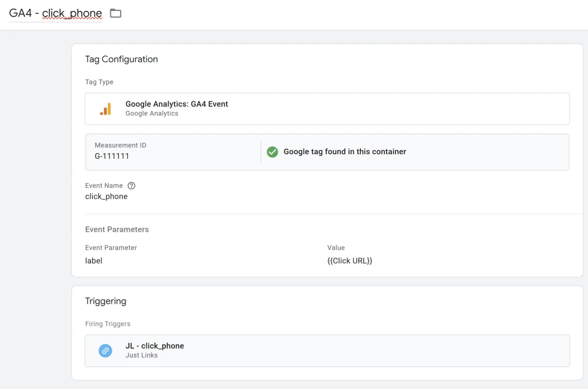
Task: Click the Google Analytics subtitle text
Action: [152, 113]
